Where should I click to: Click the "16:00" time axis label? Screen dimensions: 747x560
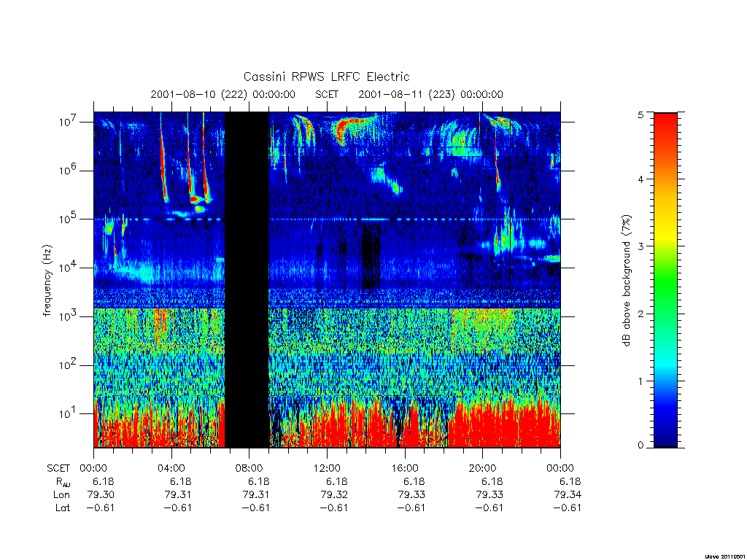[404, 468]
